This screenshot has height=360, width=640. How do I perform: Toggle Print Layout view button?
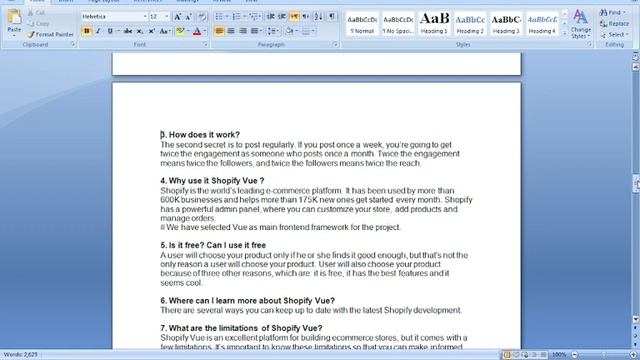(507, 355)
